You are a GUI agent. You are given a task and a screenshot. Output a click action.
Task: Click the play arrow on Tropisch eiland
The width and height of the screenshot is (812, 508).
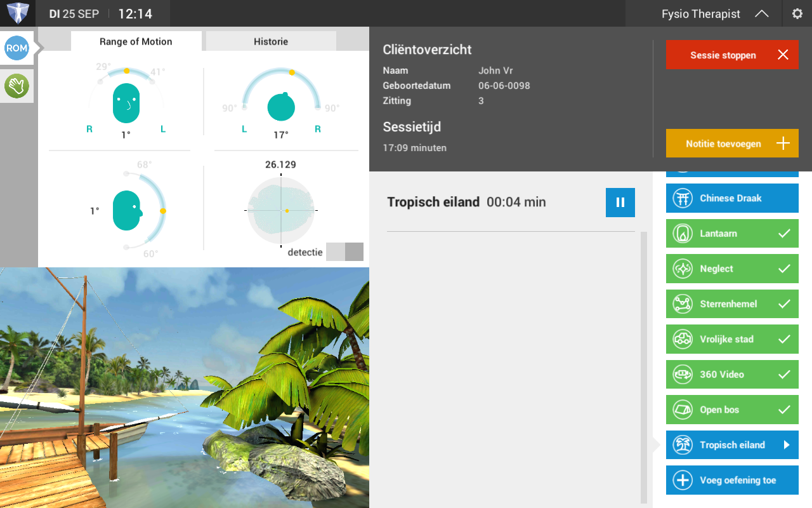(787, 444)
